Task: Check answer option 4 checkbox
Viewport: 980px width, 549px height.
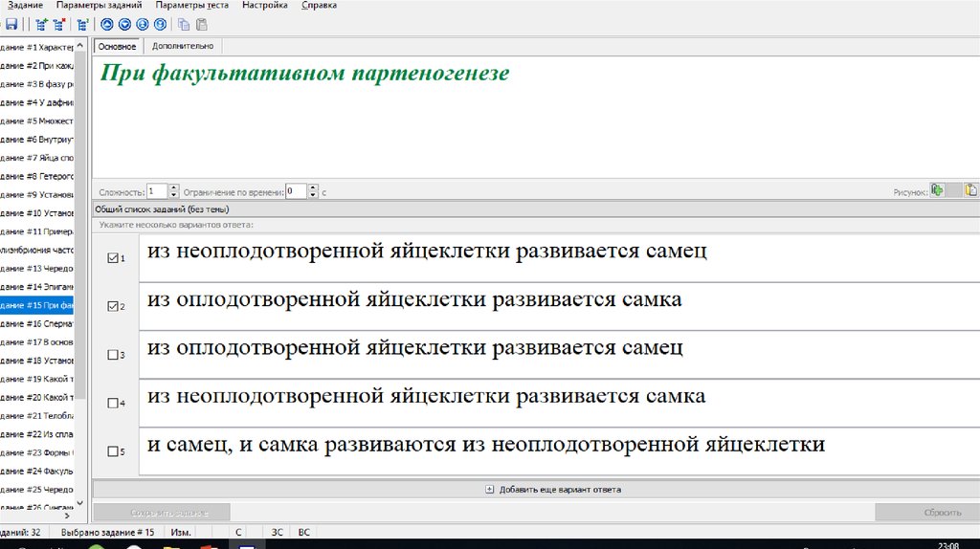Action: (x=113, y=403)
